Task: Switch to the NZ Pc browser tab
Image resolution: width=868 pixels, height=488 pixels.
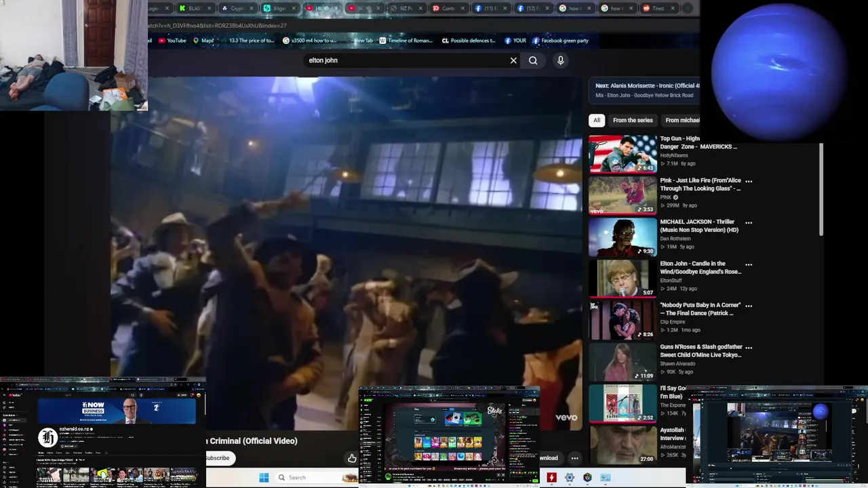Action: coord(406,8)
